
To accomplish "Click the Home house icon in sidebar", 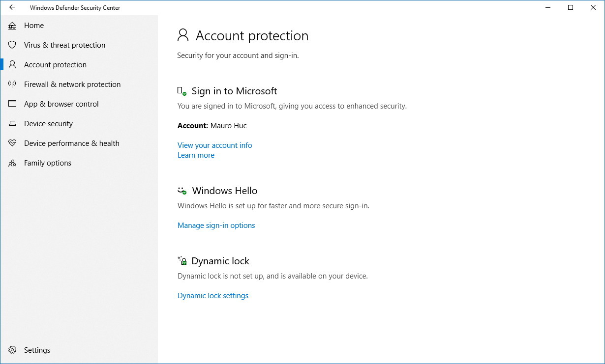I will [12, 26].
